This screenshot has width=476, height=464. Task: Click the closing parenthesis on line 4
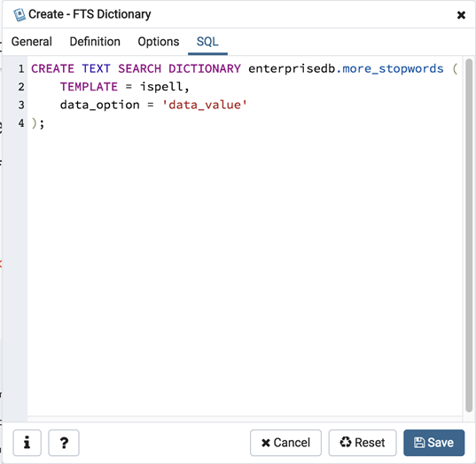[34, 123]
